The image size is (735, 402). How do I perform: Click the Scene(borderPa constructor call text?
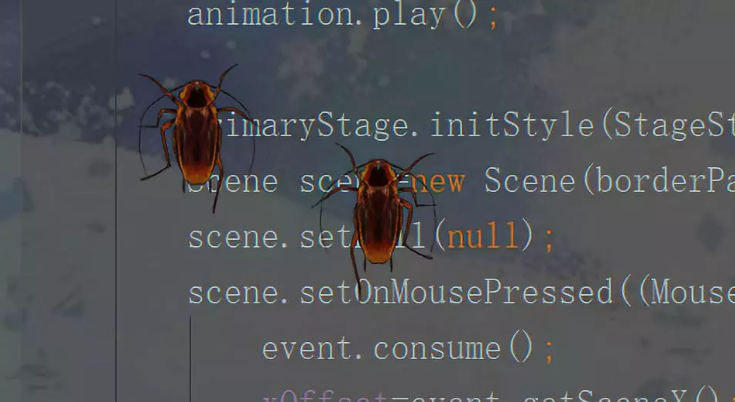pyautogui.click(x=609, y=181)
